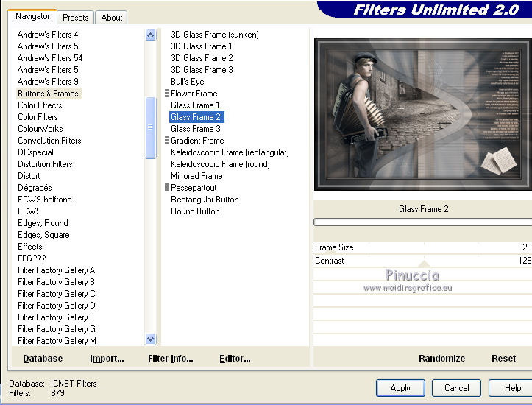This screenshot has height=405, width=532.
Task: Select DCspecial category
Action: click(35, 152)
